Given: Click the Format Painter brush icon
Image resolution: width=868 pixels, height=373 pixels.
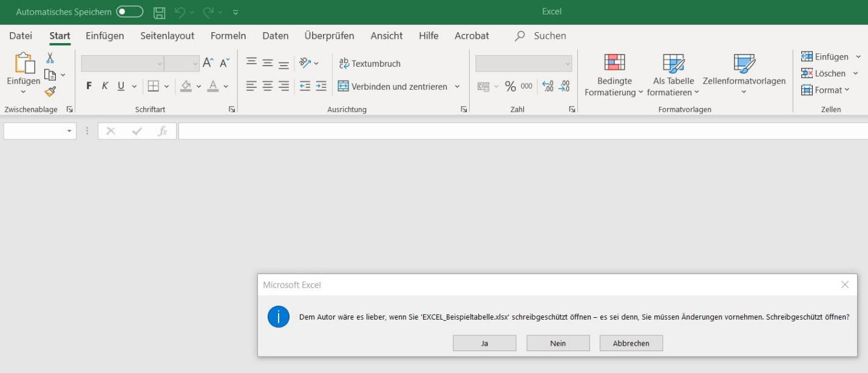Looking at the screenshot, I should tap(50, 92).
